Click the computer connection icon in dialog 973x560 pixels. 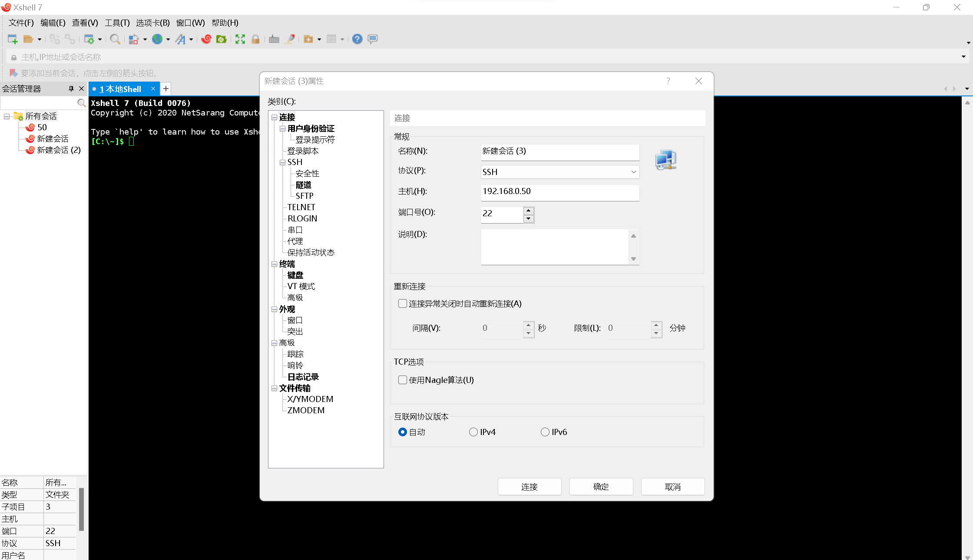(666, 160)
